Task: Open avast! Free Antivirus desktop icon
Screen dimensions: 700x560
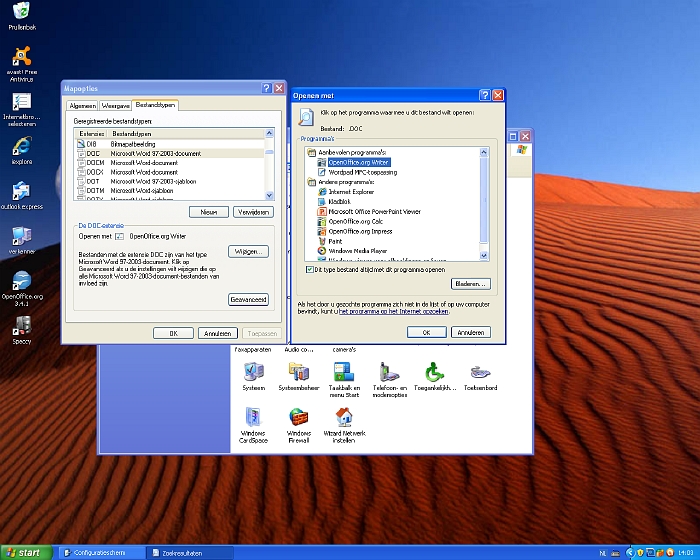Action: tap(21, 64)
